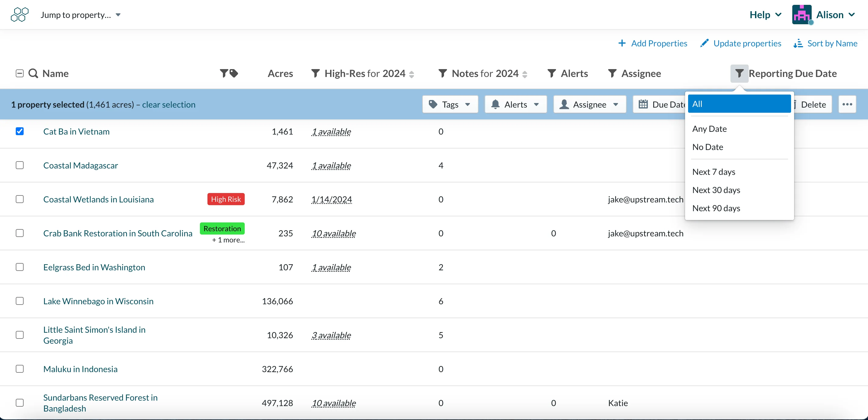The image size is (868, 420).
Task: Expand the Jump to property dropdown
Action: 81,15
